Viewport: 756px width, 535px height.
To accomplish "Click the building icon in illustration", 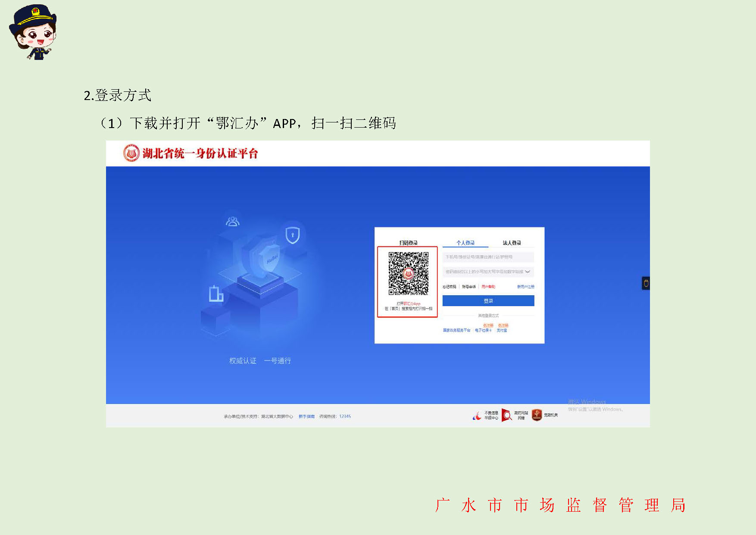I will 216,294.
